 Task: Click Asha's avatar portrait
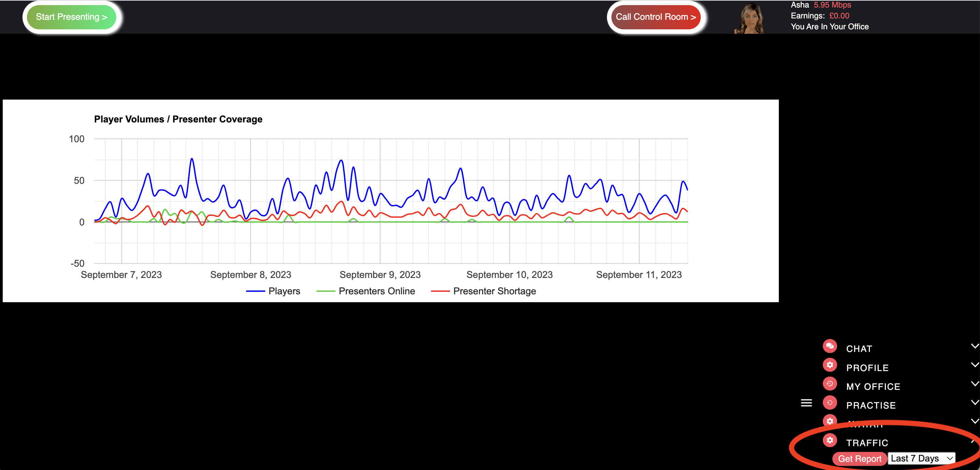click(749, 18)
